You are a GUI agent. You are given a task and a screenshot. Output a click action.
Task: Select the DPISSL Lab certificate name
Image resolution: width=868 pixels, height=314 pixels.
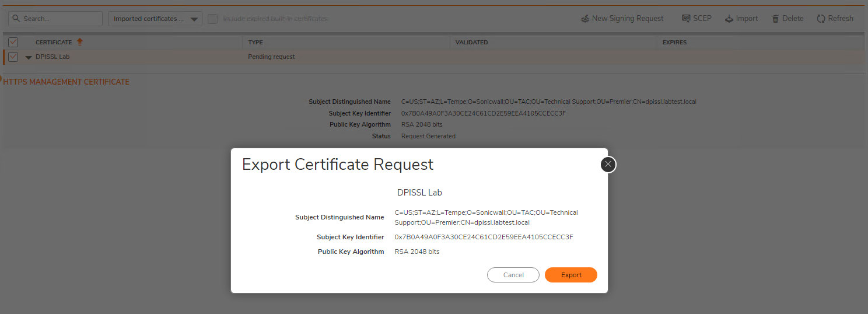tap(52, 57)
